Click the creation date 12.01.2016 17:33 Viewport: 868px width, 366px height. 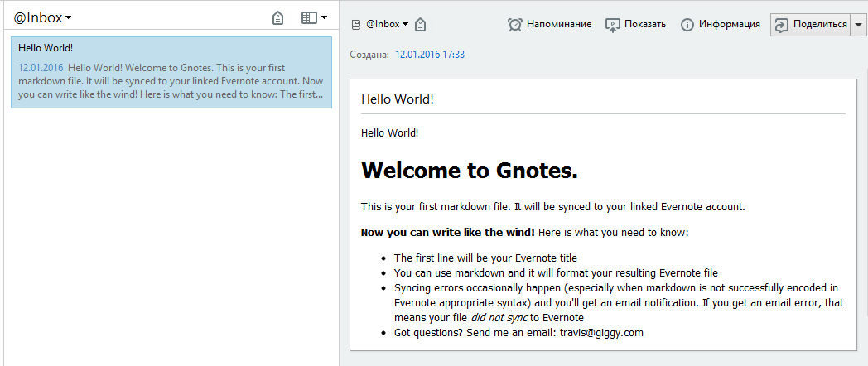click(x=430, y=55)
